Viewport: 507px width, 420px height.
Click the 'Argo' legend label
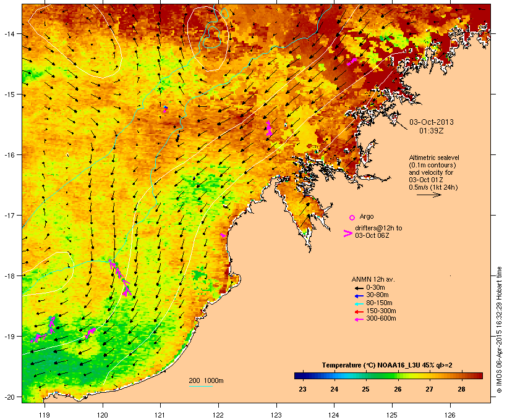pyautogui.click(x=367, y=216)
